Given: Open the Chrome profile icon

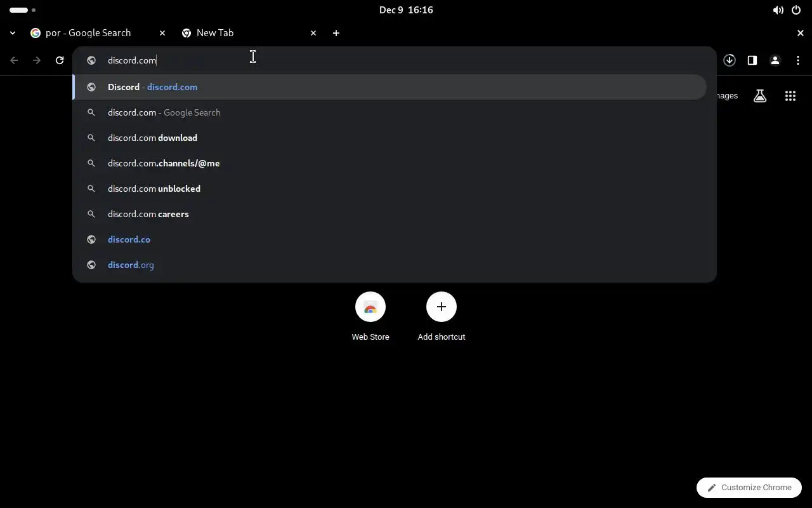Looking at the screenshot, I should click(775, 60).
